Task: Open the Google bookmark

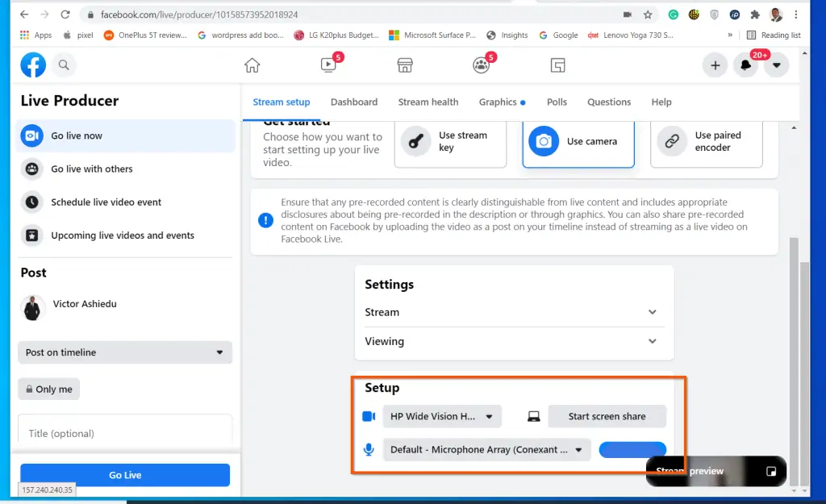Action: (x=558, y=35)
